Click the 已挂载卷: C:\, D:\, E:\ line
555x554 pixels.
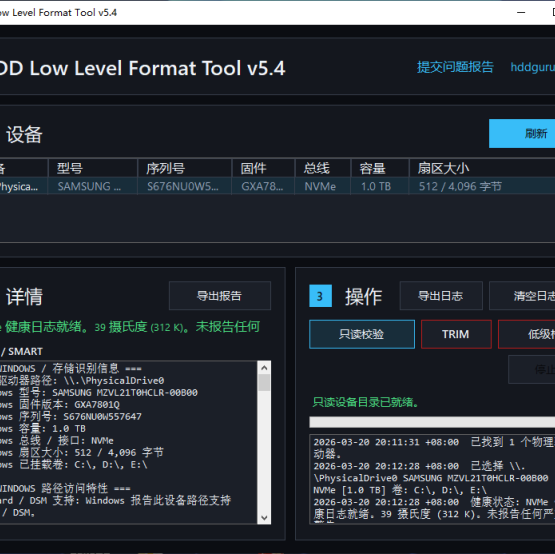click(74, 464)
